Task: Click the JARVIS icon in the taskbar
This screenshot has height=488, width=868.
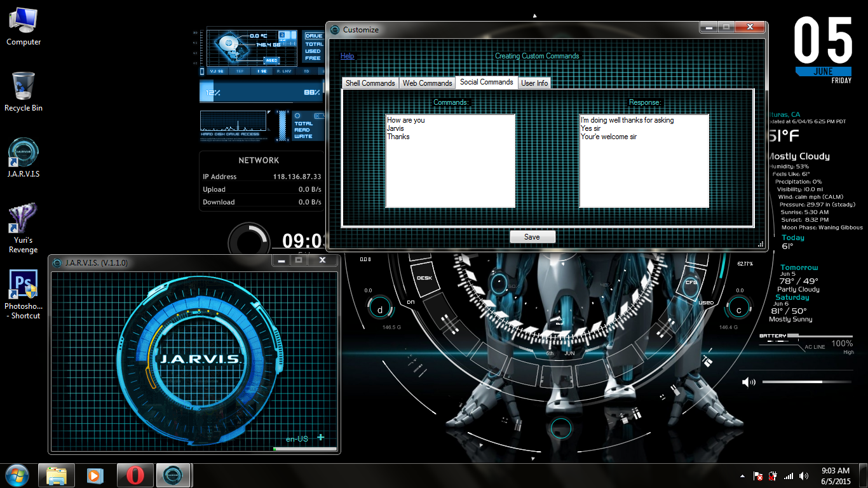Action: [173, 475]
